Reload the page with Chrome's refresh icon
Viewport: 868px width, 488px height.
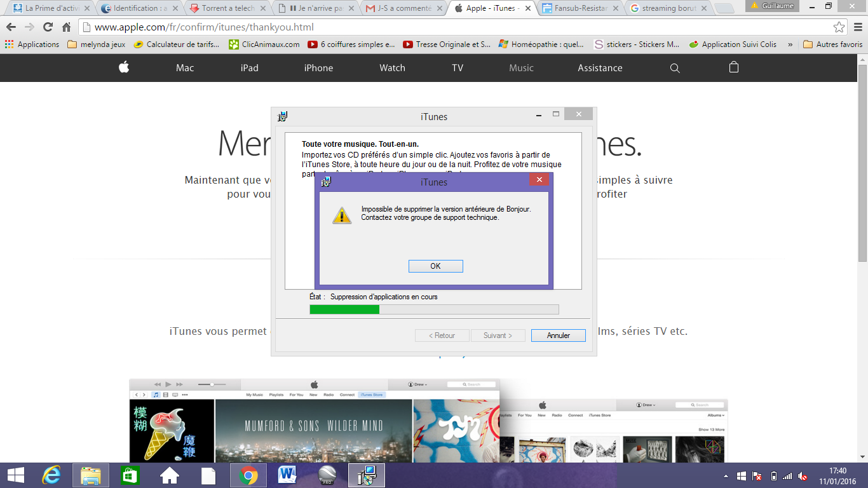tap(48, 27)
